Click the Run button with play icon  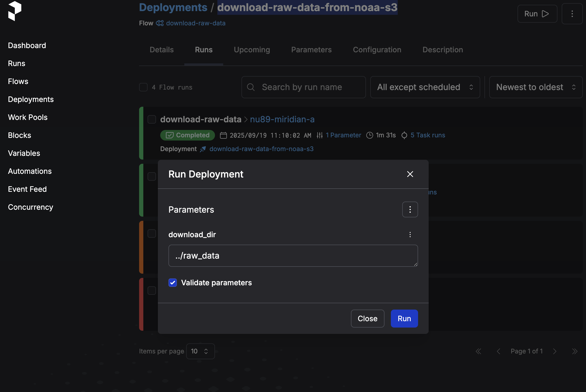(x=537, y=14)
